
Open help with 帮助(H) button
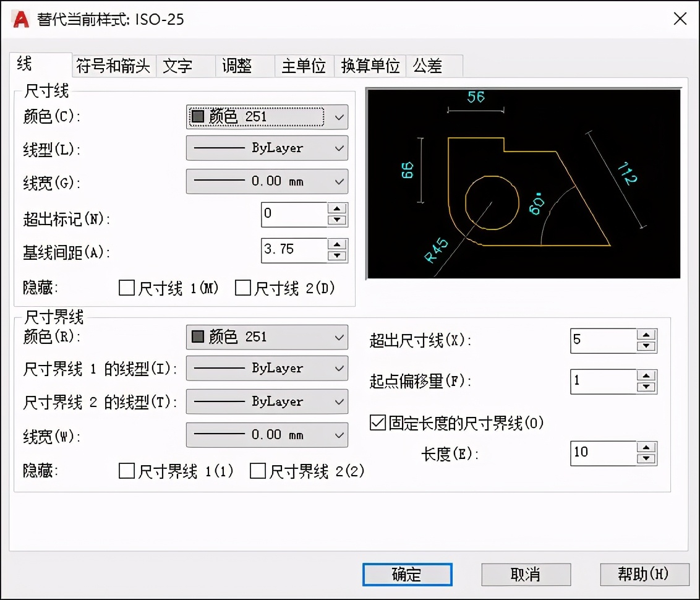click(644, 575)
